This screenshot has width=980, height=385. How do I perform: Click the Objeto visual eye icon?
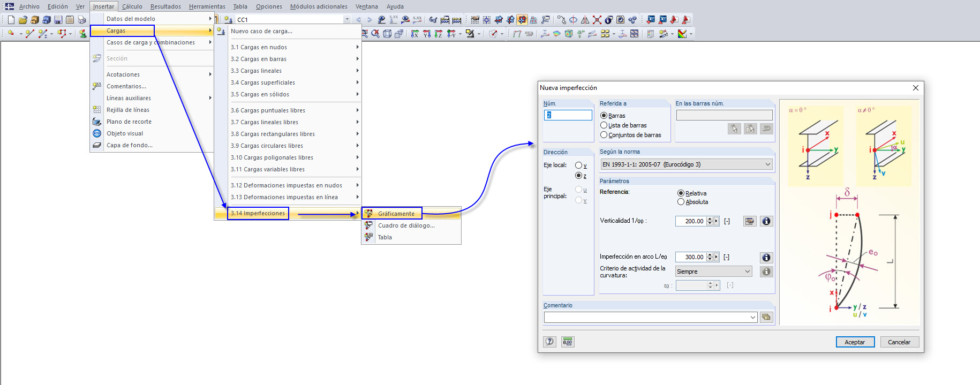tap(97, 133)
